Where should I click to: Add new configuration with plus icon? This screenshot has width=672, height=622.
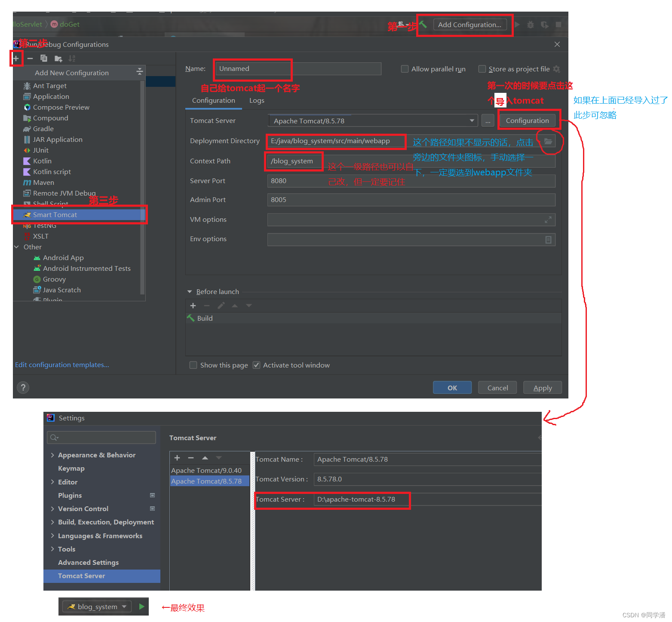[16, 58]
